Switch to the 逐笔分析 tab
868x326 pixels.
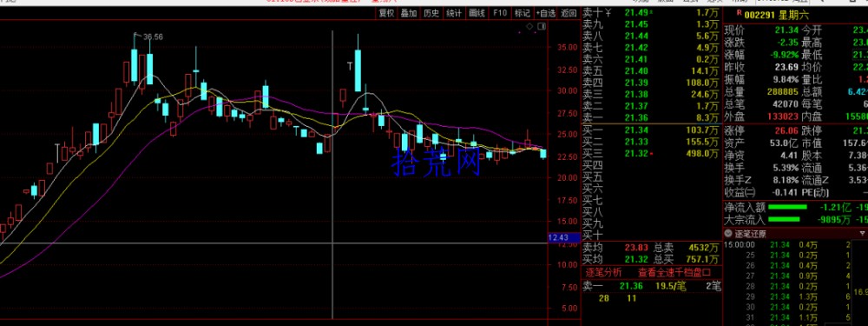(x=603, y=272)
